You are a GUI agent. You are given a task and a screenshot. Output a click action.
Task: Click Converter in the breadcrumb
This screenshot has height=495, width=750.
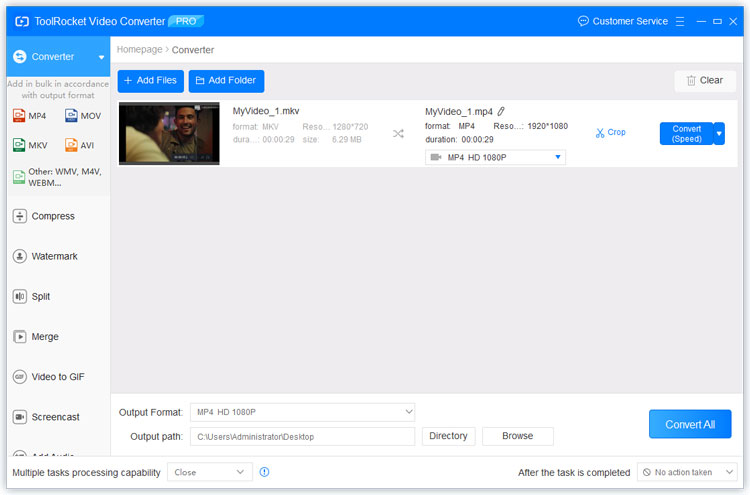tap(193, 50)
